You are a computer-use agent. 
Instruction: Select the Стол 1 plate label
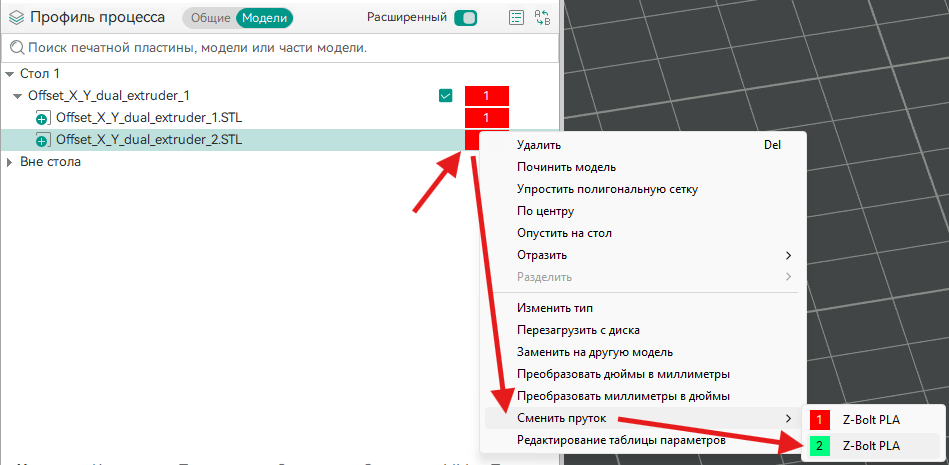click(40, 74)
